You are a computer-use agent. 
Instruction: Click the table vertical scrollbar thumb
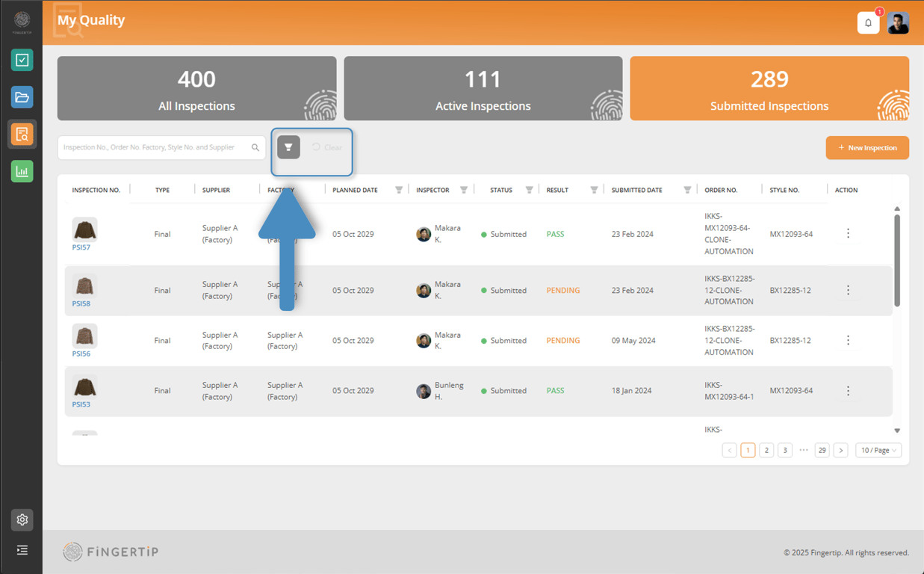pyautogui.click(x=897, y=260)
